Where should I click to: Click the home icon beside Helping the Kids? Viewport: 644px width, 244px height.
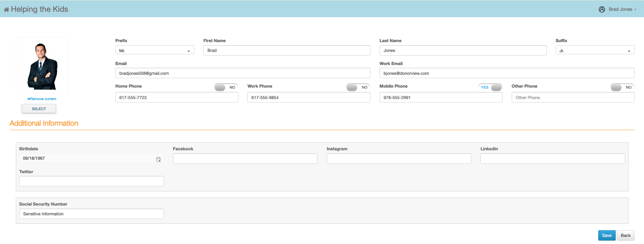pos(6,10)
